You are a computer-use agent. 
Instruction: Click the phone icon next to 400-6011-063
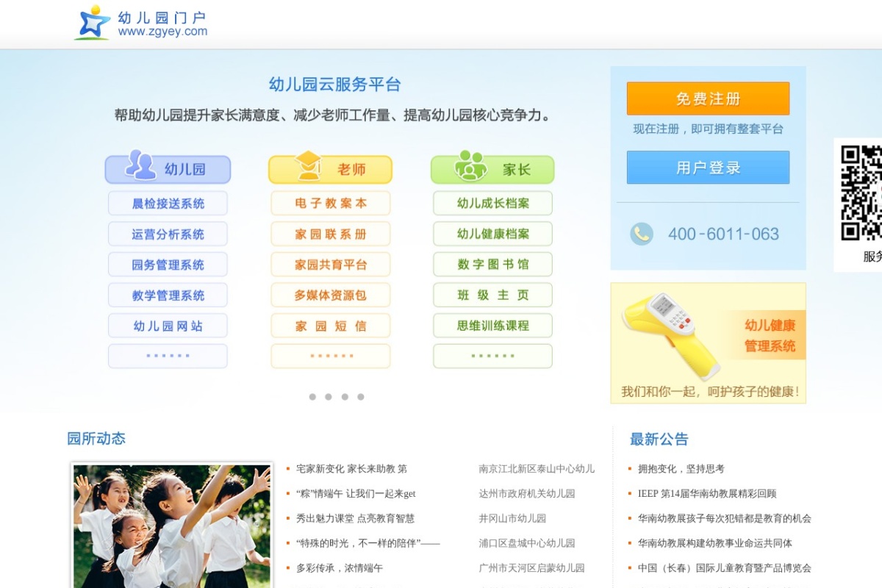coord(641,234)
